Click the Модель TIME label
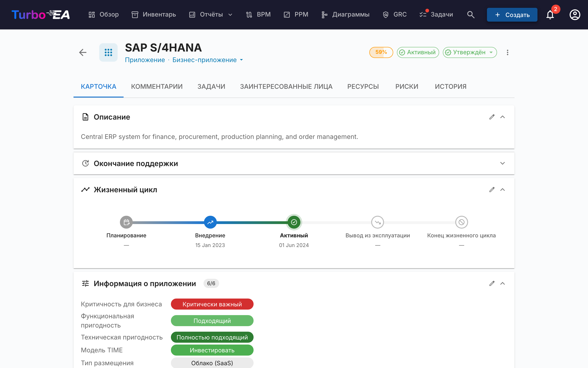The image size is (588, 368). pos(102,350)
